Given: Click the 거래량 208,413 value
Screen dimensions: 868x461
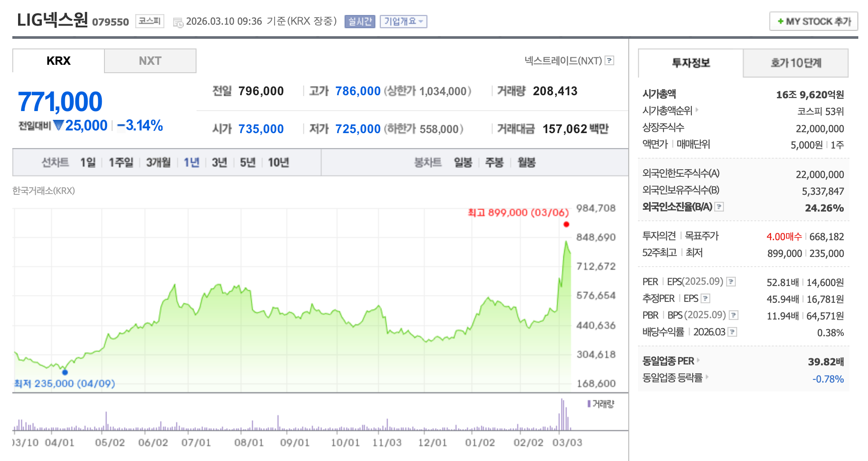Looking at the screenshot, I should coord(555,91).
